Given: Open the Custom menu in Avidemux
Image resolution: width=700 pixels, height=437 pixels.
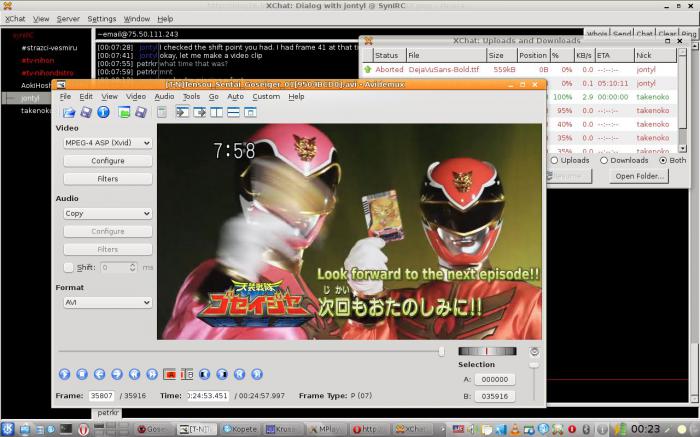Looking at the screenshot, I should point(266,96).
